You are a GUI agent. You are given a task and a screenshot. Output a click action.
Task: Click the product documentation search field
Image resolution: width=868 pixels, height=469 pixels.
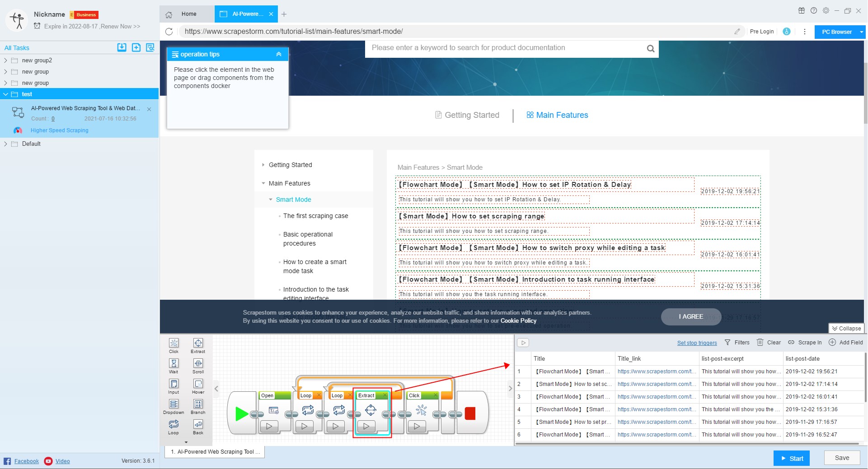click(506, 48)
